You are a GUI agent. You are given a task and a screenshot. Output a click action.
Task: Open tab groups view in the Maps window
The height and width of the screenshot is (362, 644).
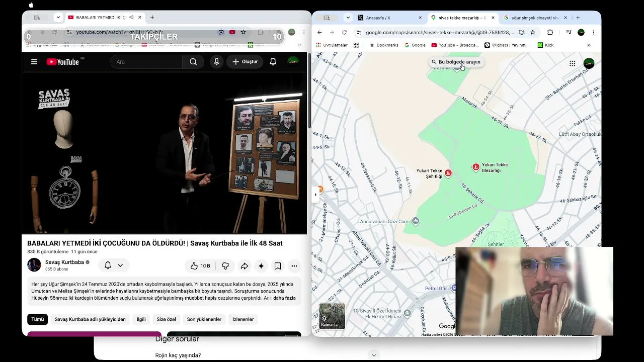(327, 18)
